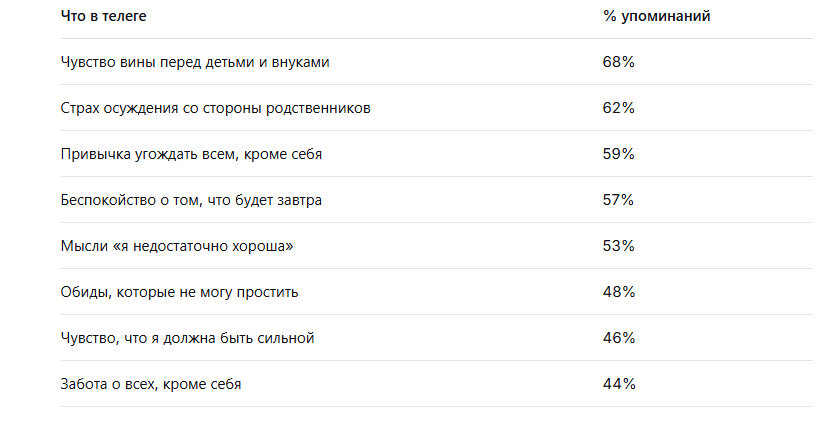This screenshot has width=835, height=422.
Task: Click the 59% value cell
Action: click(x=619, y=154)
